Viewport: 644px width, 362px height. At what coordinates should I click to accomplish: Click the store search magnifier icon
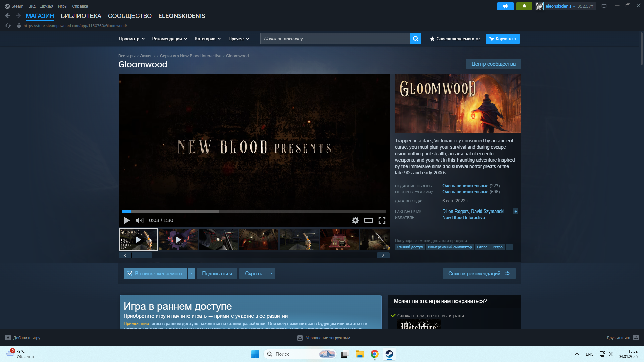coord(415,39)
